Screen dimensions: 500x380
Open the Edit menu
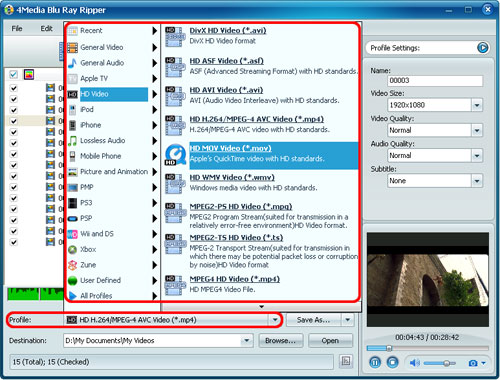[46, 29]
